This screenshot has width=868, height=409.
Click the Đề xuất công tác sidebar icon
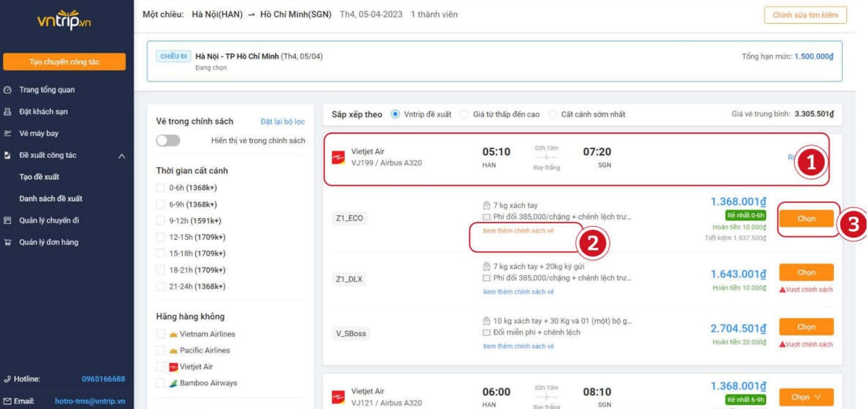coord(8,156)
